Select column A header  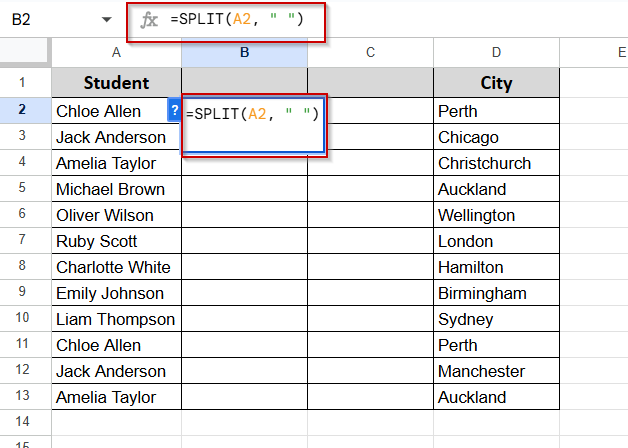[117, 52]
